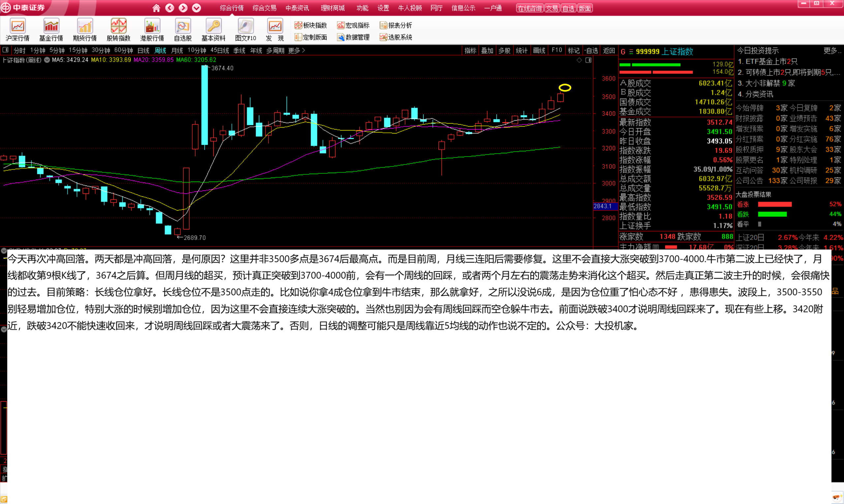
Task: Open the 综合行情 menu
Action: click(x=232, y=8)
